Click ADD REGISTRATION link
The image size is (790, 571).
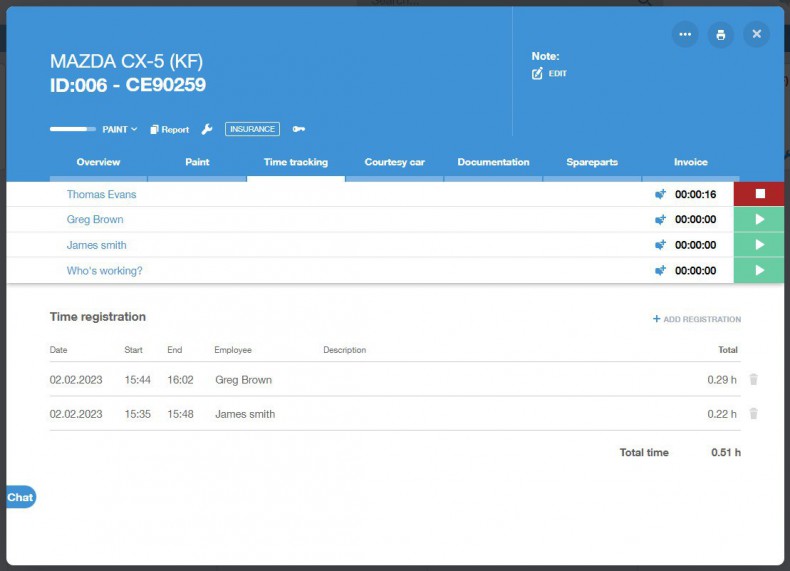coord(697,319)
